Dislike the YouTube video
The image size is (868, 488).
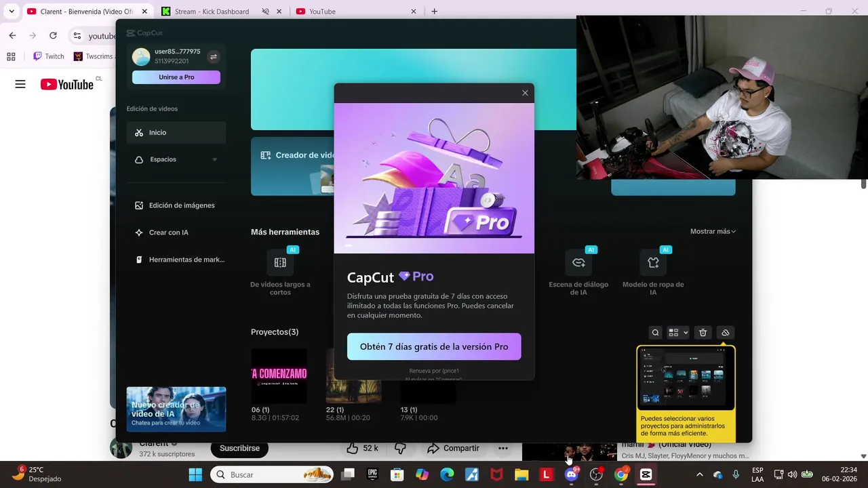[400, 449]
